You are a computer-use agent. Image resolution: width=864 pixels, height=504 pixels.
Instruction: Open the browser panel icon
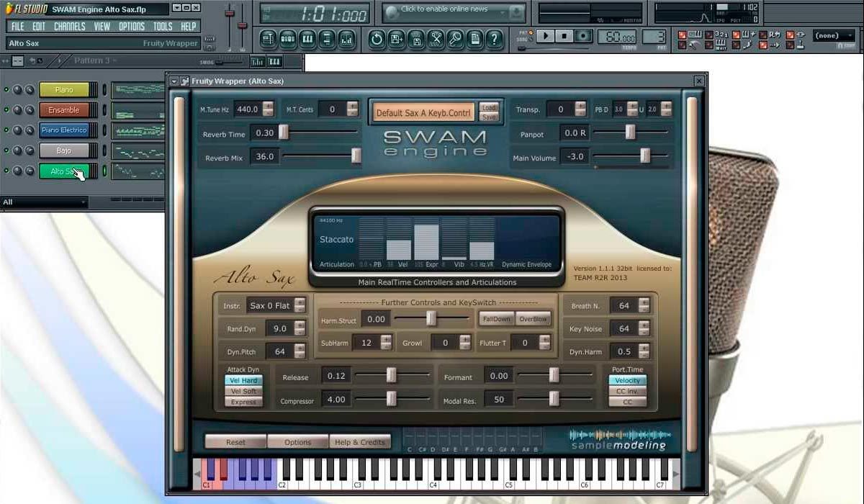(326, 39)
